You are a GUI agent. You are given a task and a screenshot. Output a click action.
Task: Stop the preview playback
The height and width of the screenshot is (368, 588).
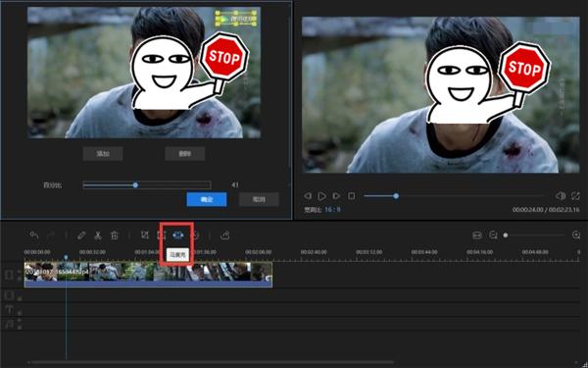click(x=352, y=195)
